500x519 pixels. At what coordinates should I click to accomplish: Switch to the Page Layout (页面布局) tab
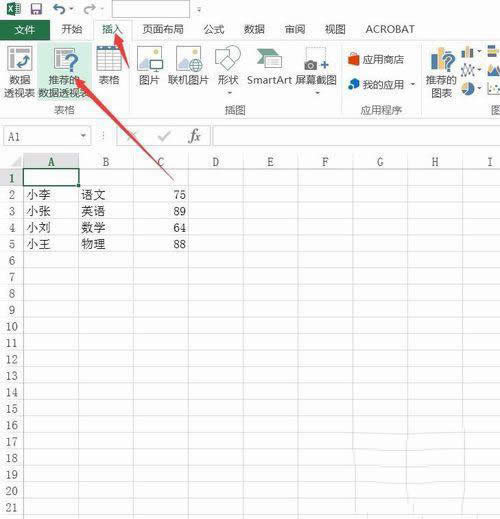163,29
